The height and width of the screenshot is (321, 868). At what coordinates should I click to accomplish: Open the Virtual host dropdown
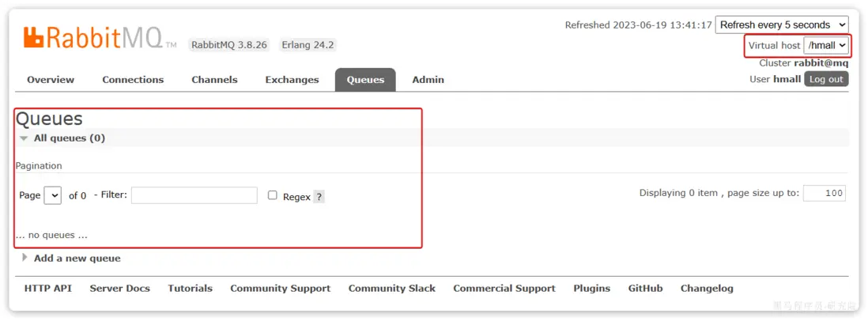[826, 45]
